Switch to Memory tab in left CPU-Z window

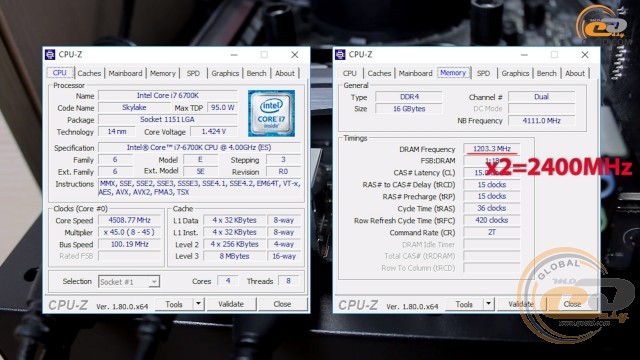click(162, 73)
